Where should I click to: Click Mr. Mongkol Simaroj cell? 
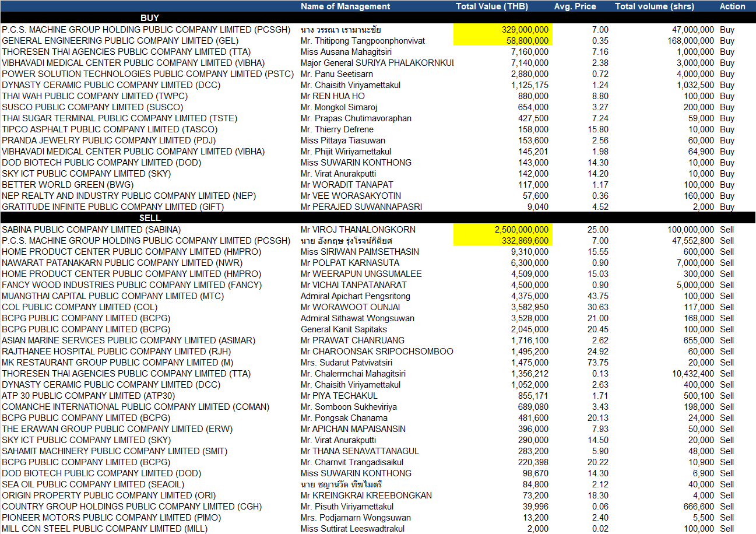point(339,107)
